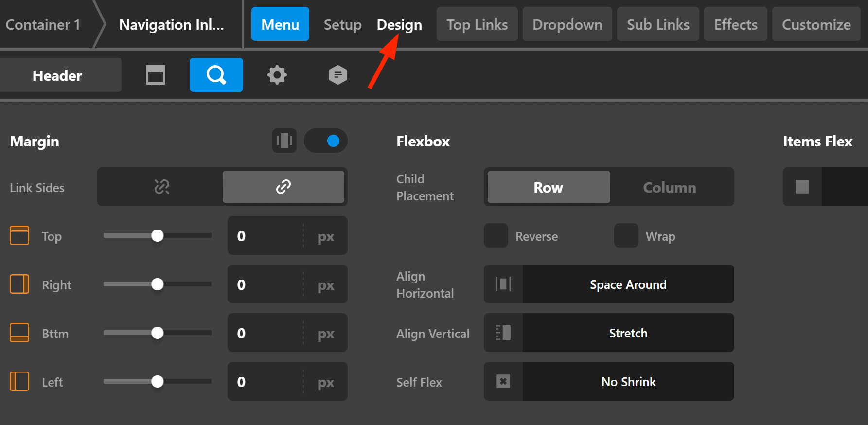Click the Stretch vertical alignment icon
This screenshot has width=868, height=425.
point(503,333)
